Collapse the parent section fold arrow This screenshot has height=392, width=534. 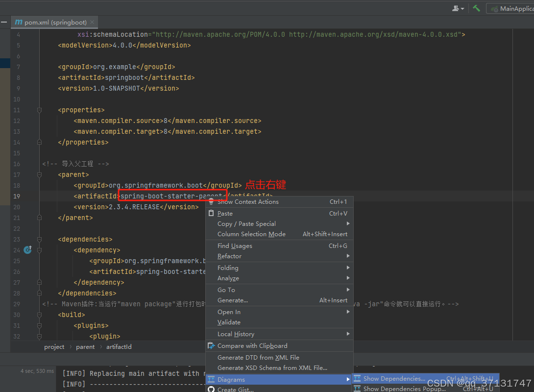pos(39,174)
